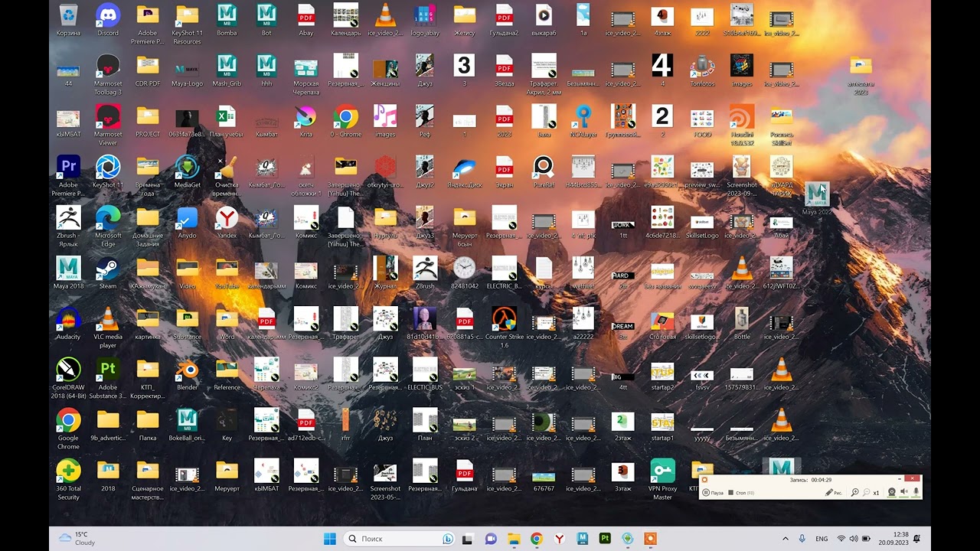The image size is (980, 551).
Task: Open the weather widget showing 15°C
Action: point(77,539)
